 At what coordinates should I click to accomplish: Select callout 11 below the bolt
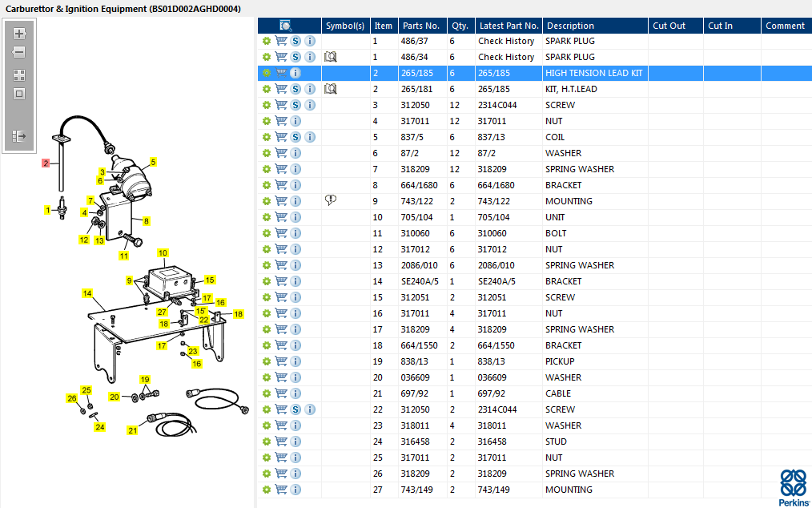click(124, 256)
